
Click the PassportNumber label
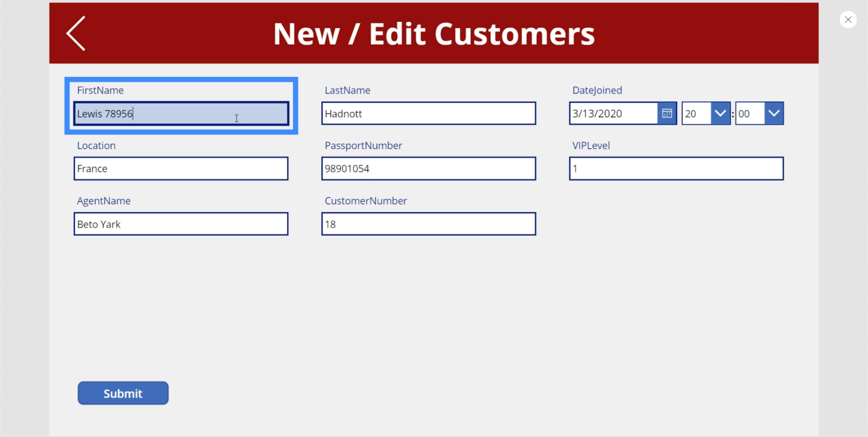(x=363, y=145)
